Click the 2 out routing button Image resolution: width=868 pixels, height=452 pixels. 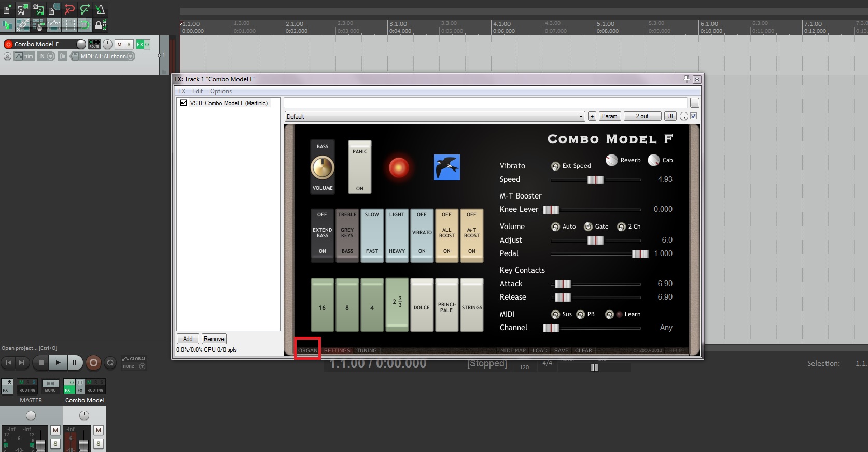[x=642, y=116]
